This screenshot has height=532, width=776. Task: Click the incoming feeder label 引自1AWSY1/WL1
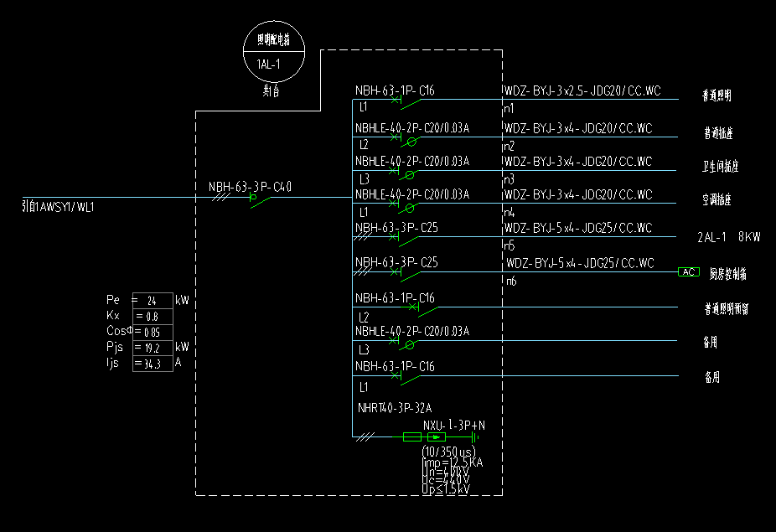coord(58,206)
